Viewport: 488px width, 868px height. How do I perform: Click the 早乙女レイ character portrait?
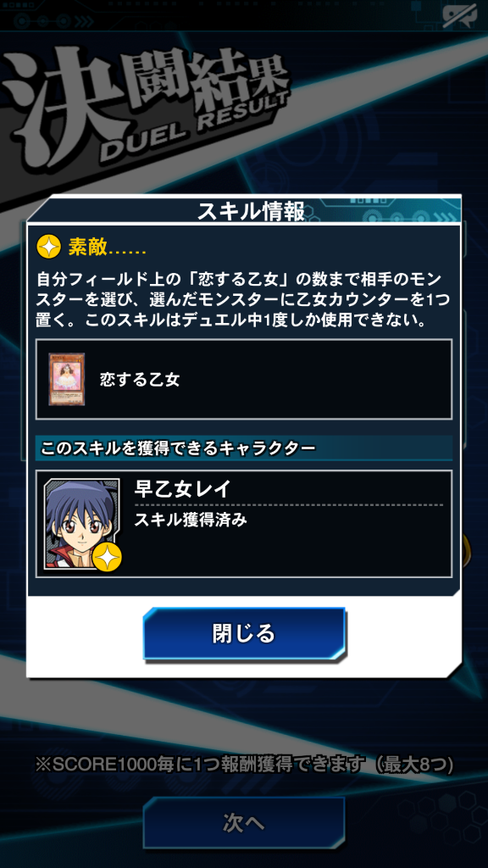(82, 523)
